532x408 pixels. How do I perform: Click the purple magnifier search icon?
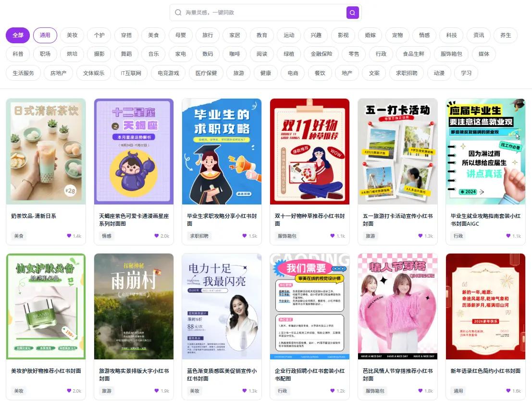point(352,13)
